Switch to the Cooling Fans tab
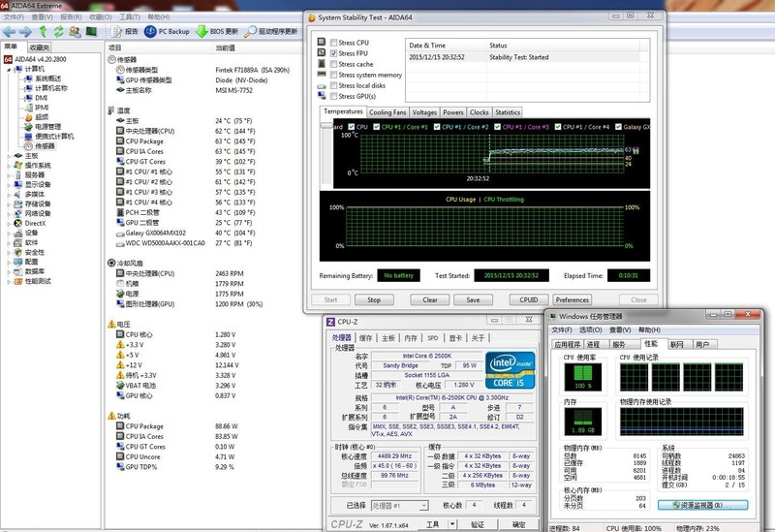The width and height of the screenshot is (775, 532). point(387,112)
